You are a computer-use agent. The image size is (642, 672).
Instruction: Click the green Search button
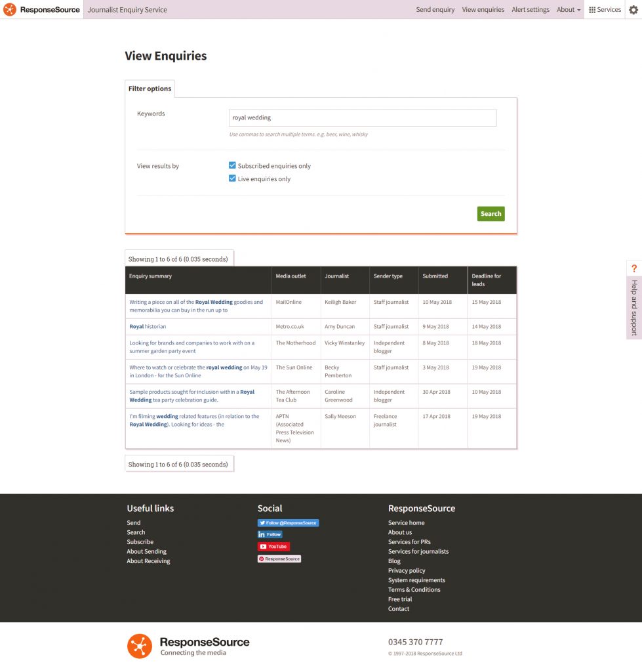[491, 214]
